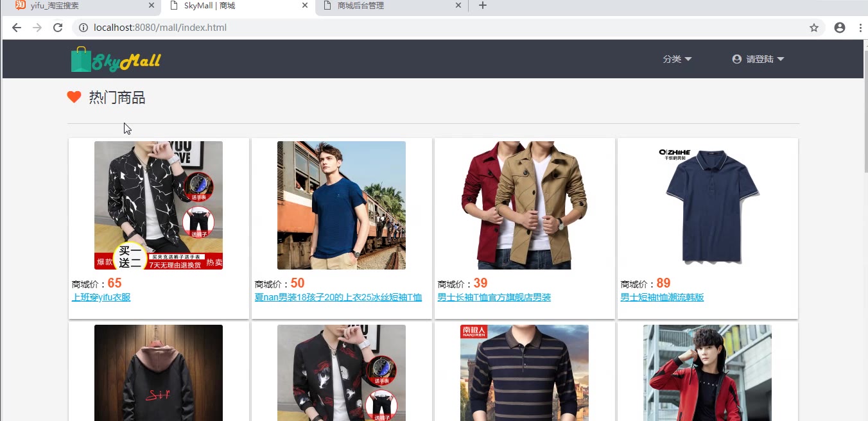Click the black hoodie product image

tap(159, 373)
